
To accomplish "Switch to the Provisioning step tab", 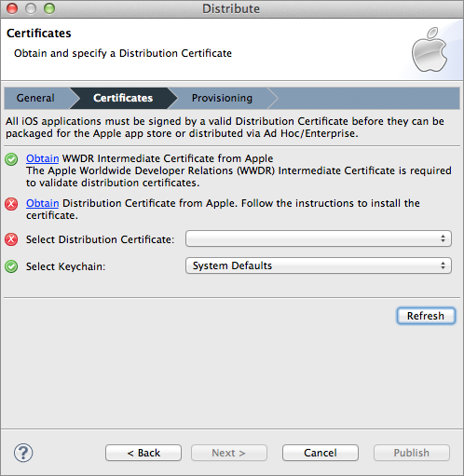I will tap(222, 98).
